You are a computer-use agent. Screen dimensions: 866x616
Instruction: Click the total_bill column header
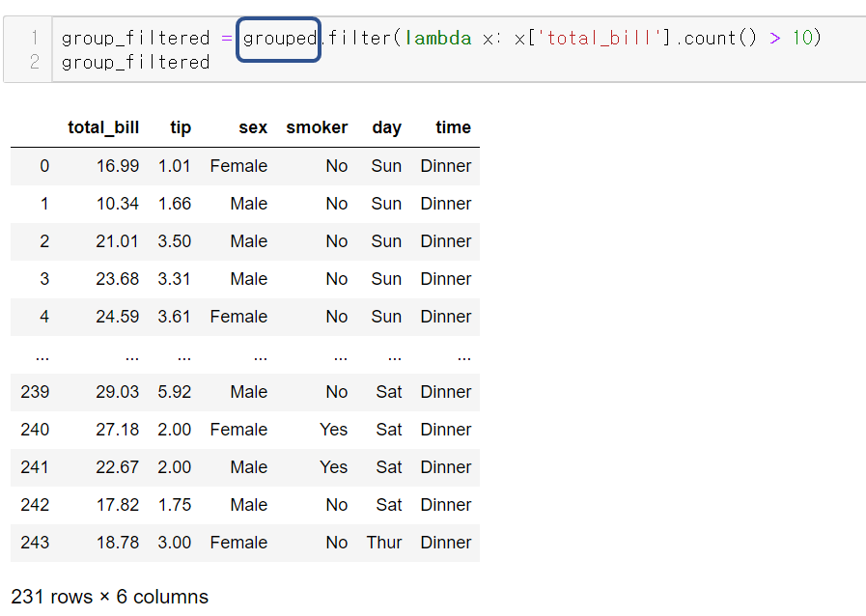103,127
